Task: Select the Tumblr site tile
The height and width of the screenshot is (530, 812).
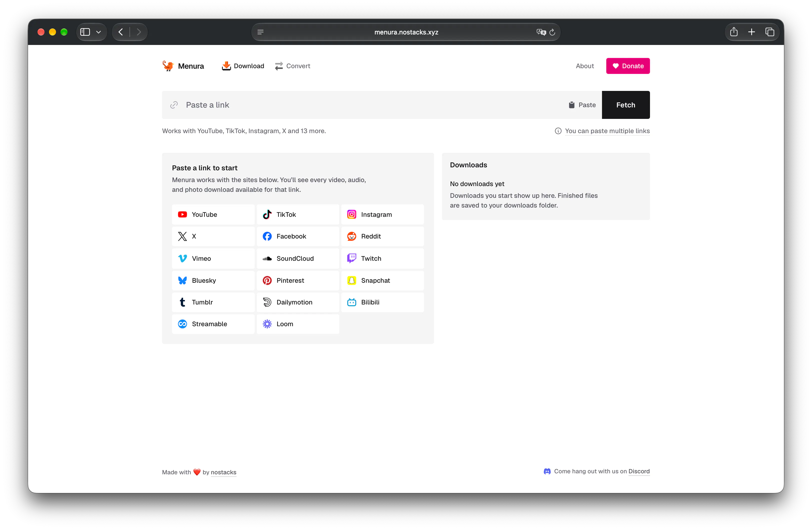Action: click(x=213, y=302)
